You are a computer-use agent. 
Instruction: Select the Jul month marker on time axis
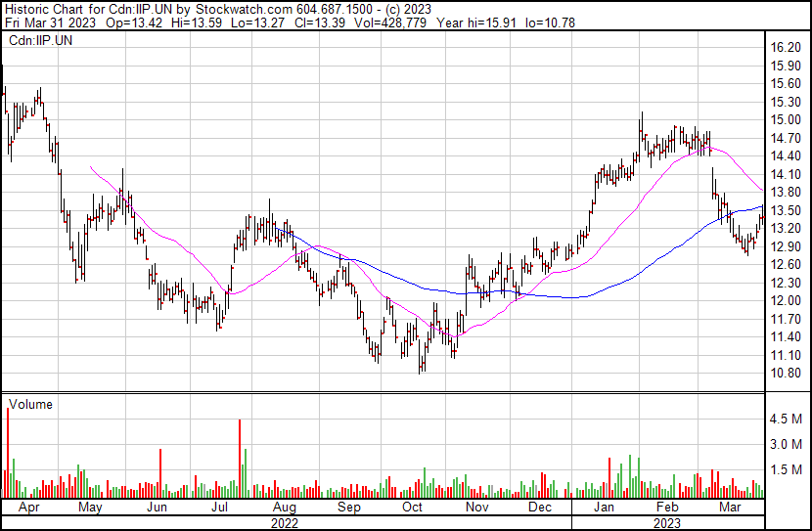219,508
